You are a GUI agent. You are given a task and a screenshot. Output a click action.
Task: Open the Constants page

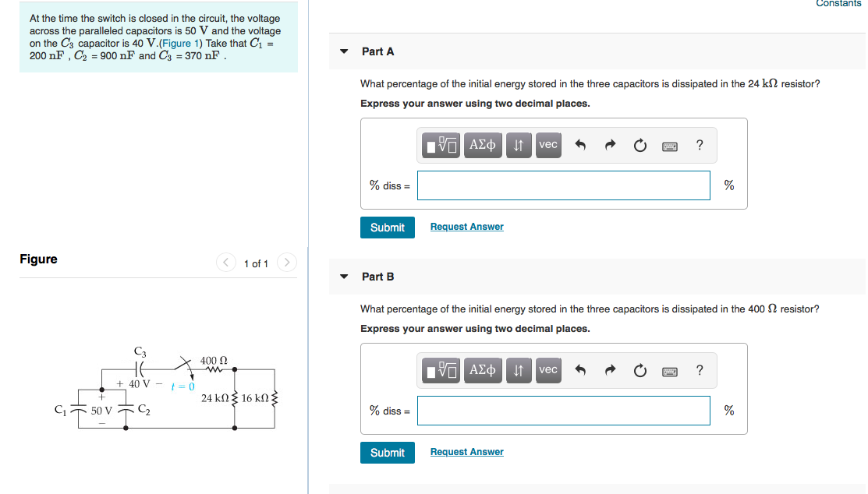pos(838,4)
